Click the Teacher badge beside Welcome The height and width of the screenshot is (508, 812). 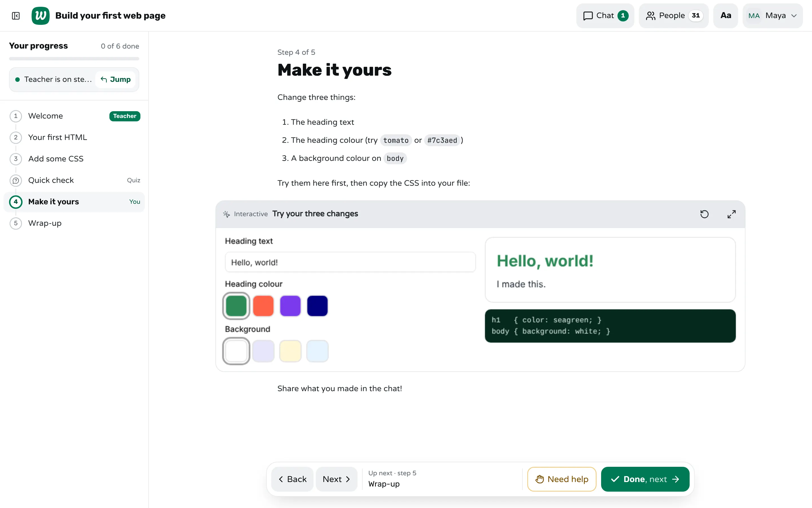125,116
